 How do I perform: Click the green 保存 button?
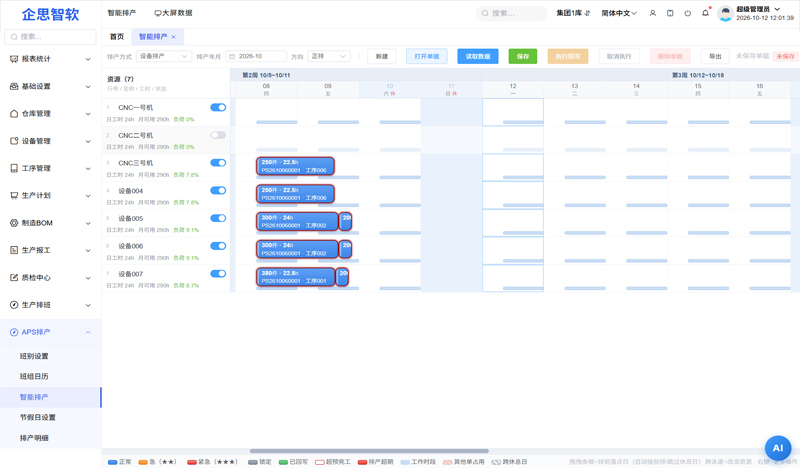point(522,56)
